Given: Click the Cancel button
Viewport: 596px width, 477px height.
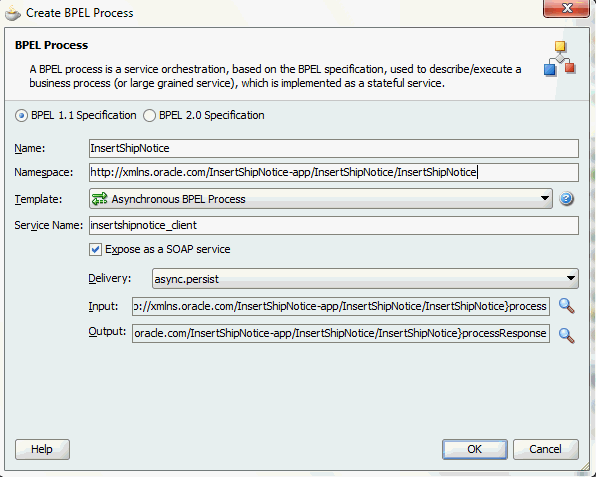Looking at the screenshot, I should pyautogui.click(x=545, y=449).
